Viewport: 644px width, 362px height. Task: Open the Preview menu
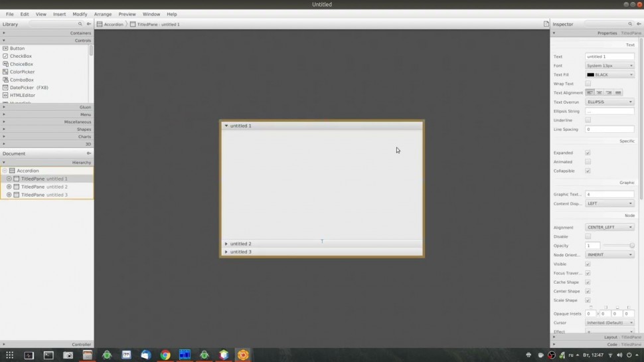tap(127, 14)
